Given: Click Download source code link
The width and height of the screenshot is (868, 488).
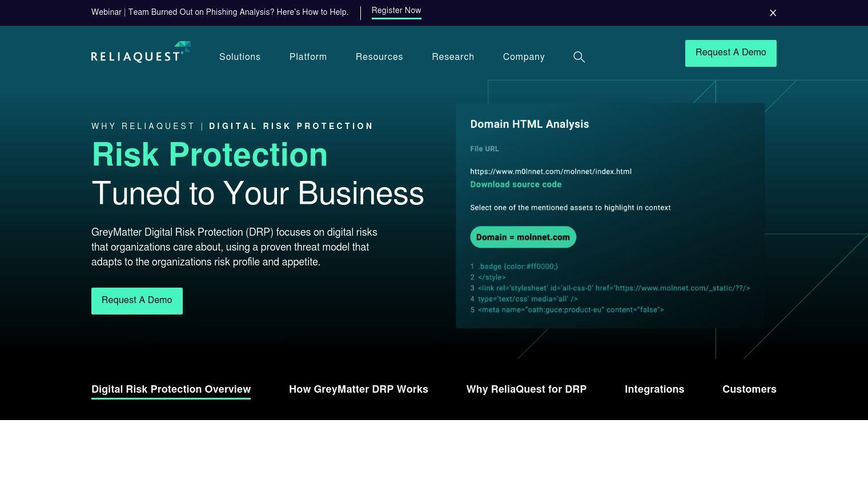Looking at the screenshot, I should click(x=516, y=184).
